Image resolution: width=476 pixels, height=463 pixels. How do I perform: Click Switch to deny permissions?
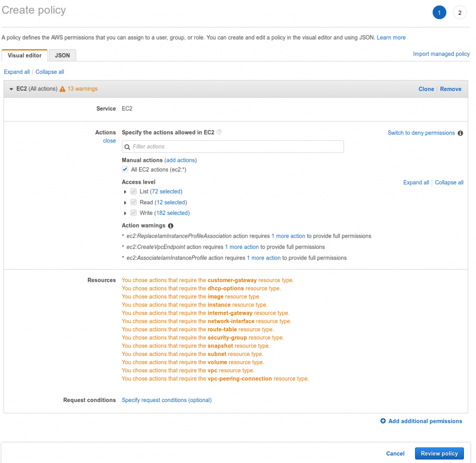point(421,133)
